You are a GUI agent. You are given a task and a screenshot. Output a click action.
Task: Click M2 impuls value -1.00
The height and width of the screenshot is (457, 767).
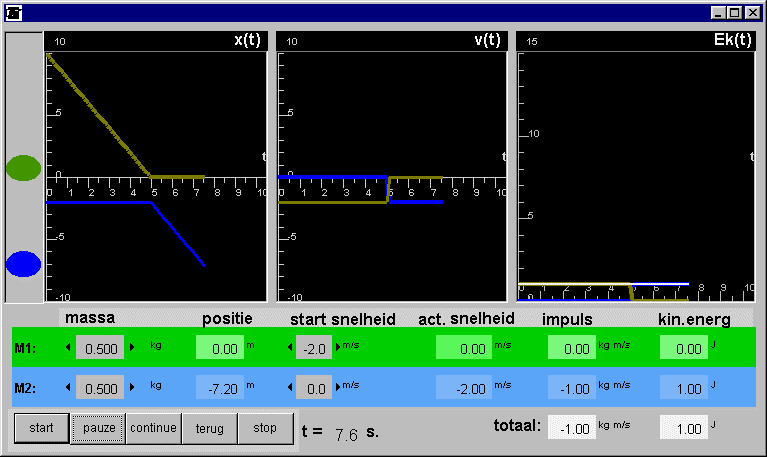point(572,387)
